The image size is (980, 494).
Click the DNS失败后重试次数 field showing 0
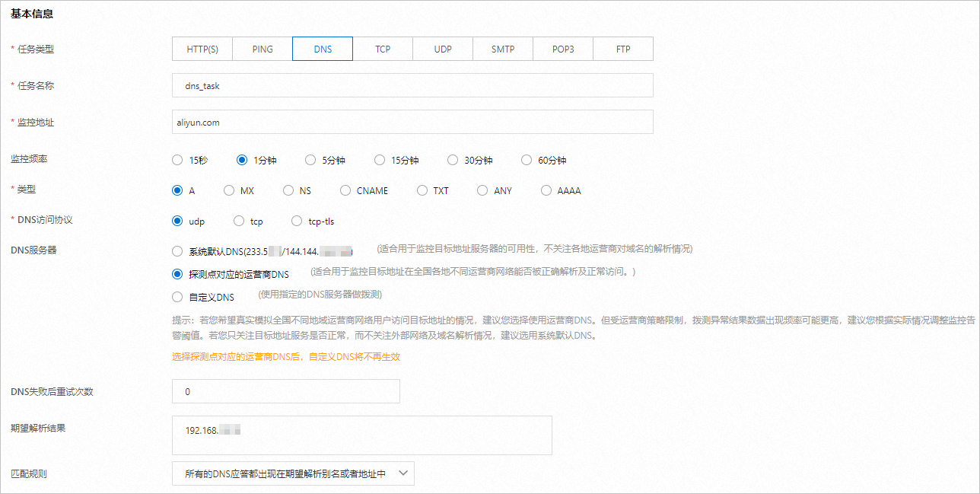point(286,391)
